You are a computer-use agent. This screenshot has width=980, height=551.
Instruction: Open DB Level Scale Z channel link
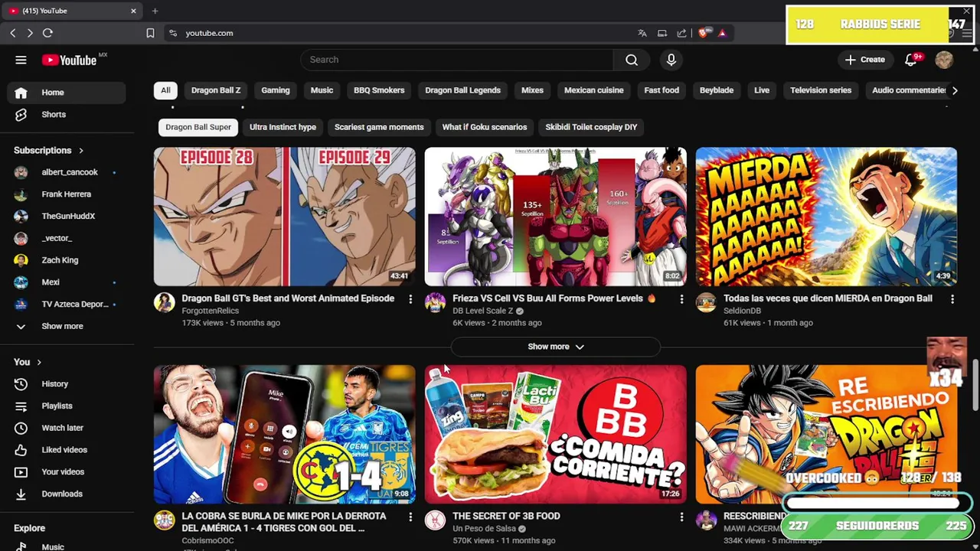482,311
